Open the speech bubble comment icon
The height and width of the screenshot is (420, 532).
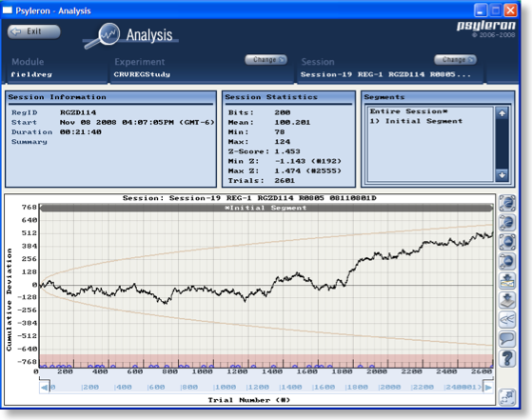[507, 339]
